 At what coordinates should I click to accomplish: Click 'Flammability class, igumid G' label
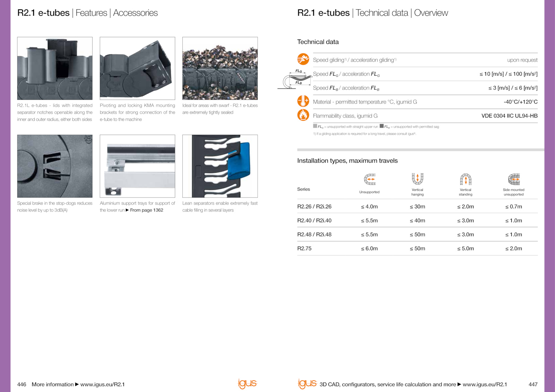coord(345,116)
